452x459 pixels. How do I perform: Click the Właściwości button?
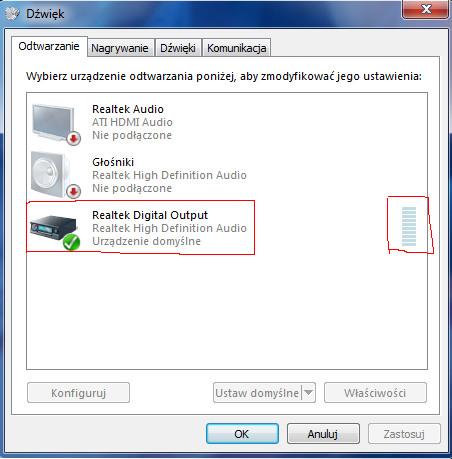click(x=375, y=393)
